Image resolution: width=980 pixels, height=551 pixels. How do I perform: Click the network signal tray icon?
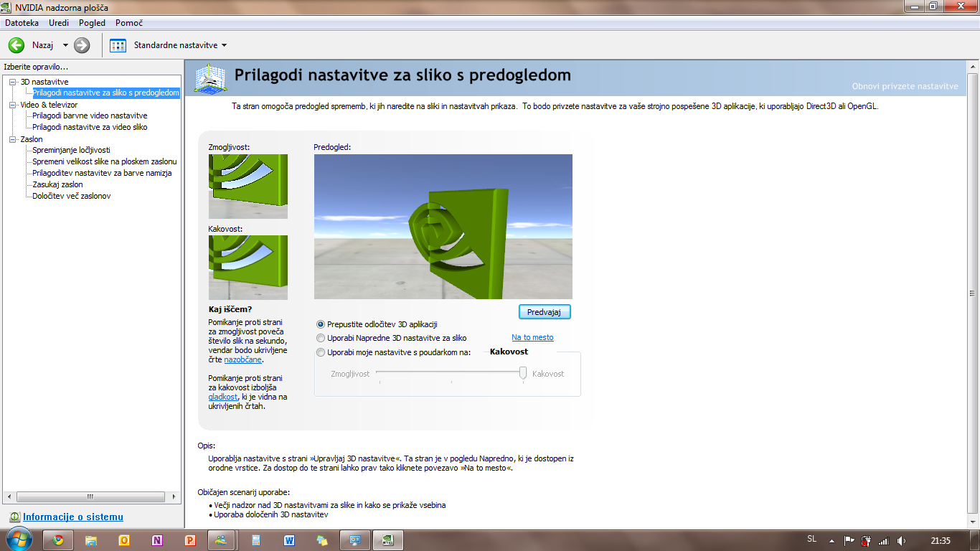(884, 540)
